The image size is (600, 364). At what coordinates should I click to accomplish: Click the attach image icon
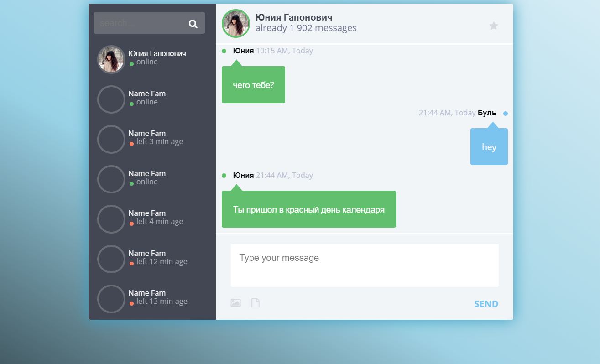(x=235, y=303)
